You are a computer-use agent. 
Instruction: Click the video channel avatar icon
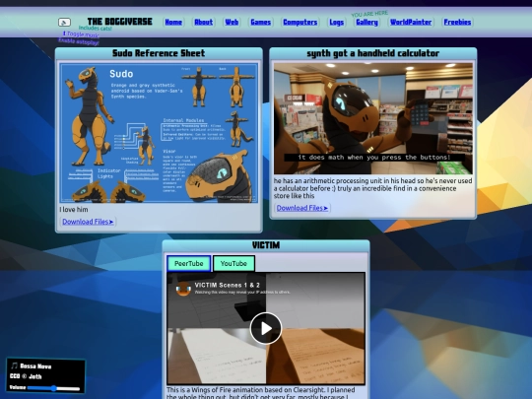click(x=183, y=289)
